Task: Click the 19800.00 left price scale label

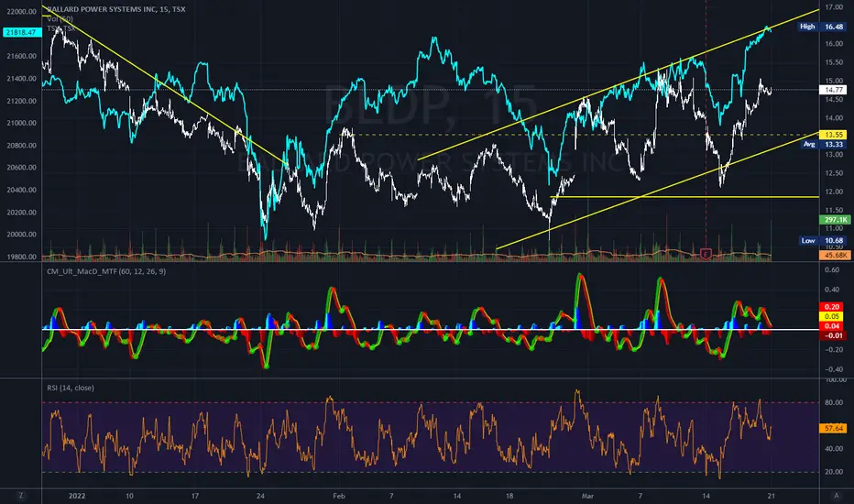Action: 22,257
